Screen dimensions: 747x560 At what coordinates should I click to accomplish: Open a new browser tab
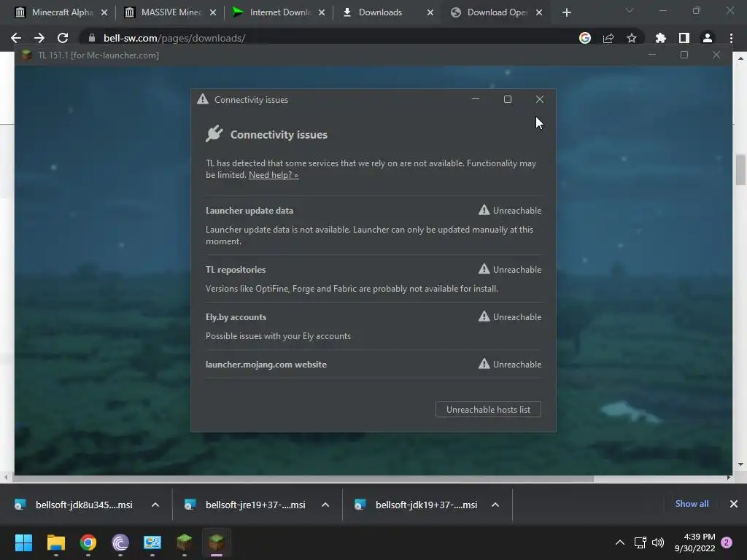click(x=566, y=13)
